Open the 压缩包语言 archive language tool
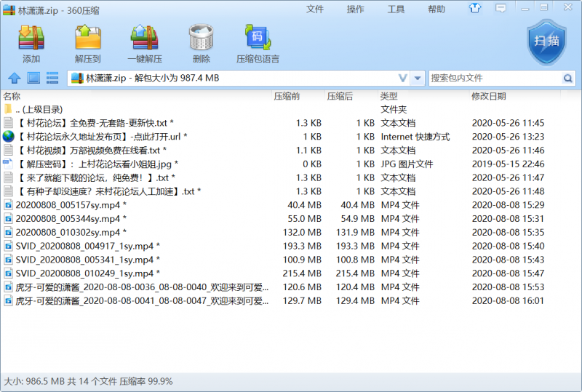This screenshot has width=582, height=392. click(x=258, y=42)
